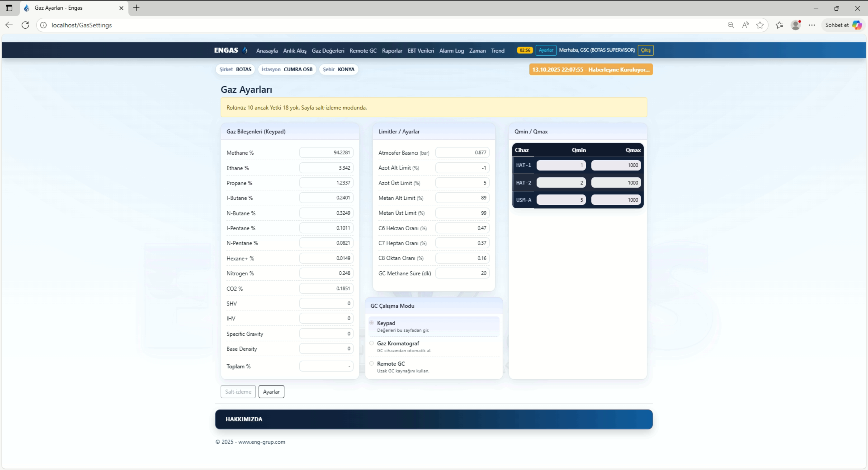Open a new browser tab
Image resolution: width=868 pixels, height=470 pixels.
point(136,8)
